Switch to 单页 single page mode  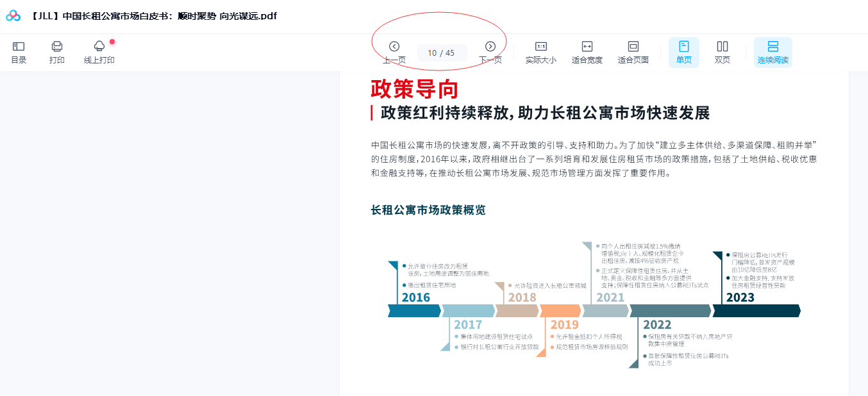[x=683, y=52]
